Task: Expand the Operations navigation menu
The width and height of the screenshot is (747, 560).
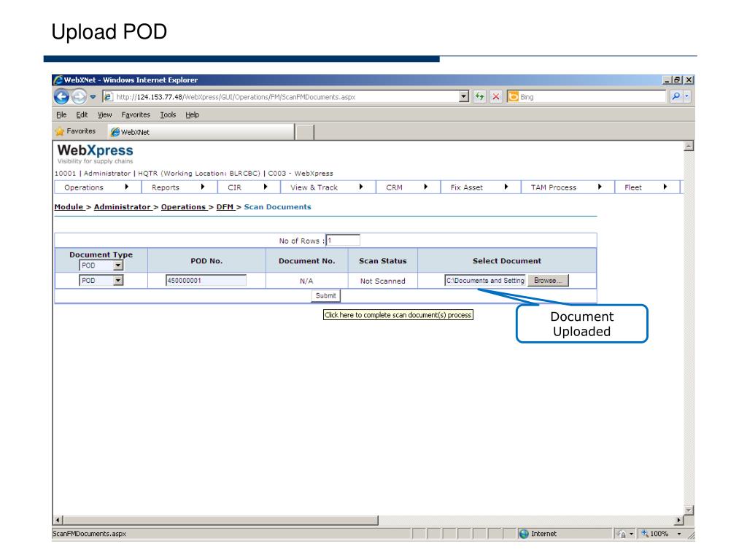Action: [98, 187]
